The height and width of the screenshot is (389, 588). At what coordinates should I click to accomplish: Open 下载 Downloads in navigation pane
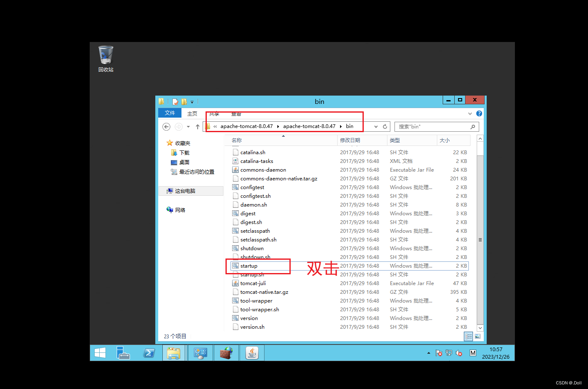180,153
